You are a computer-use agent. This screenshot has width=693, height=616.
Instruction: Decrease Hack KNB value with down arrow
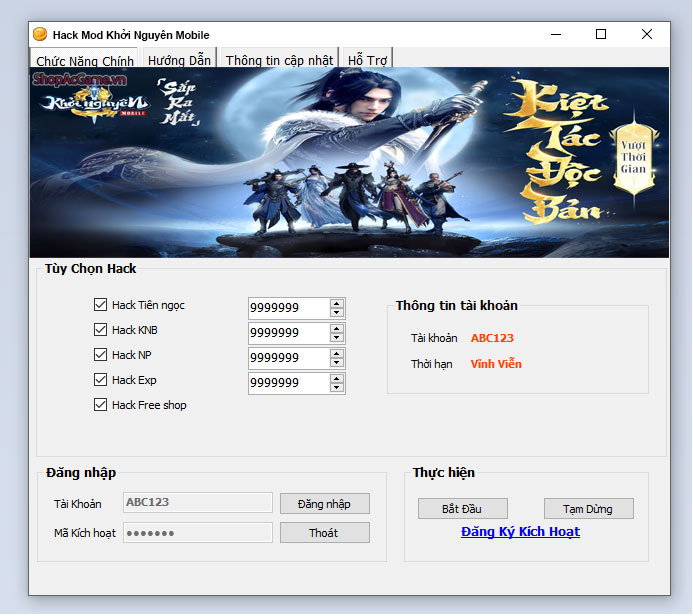click(337, 338)
